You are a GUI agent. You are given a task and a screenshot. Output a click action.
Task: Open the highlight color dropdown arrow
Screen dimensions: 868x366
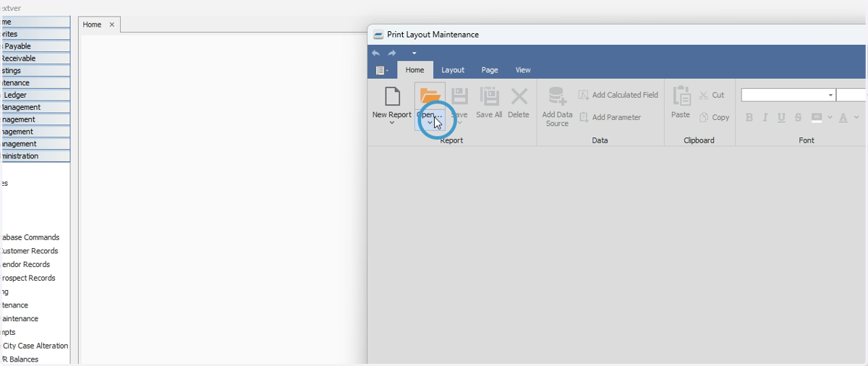pos(830,117)
